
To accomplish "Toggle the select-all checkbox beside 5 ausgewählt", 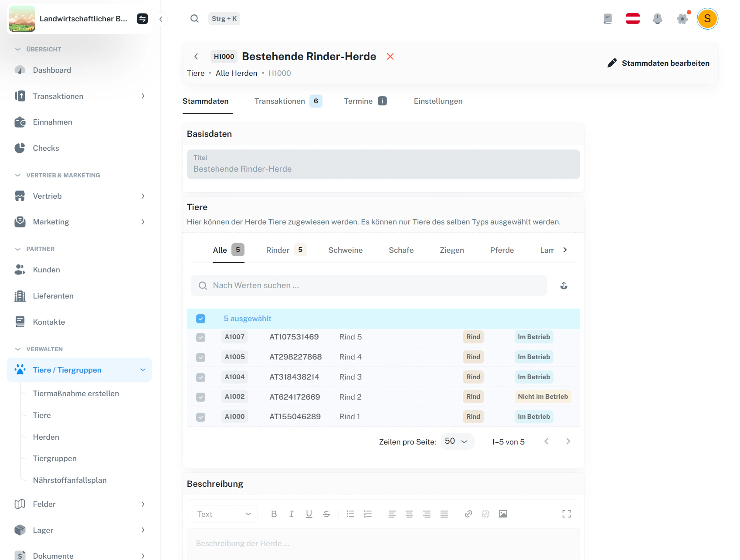I will click(200, 319).
